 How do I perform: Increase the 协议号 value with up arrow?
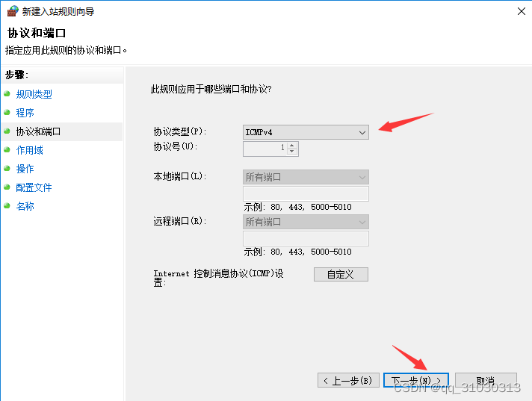tap(292, 146)
